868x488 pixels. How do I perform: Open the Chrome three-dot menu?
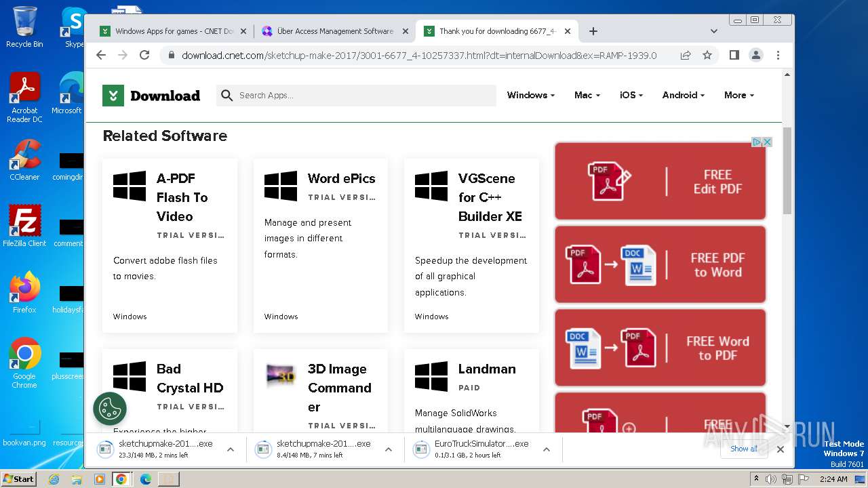click(x=778, y=55)
